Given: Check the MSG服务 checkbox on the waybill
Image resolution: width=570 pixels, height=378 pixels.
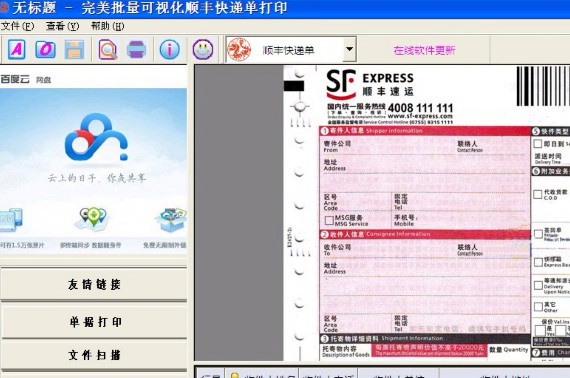Looking at the screenshot, I should click(329, 220).
